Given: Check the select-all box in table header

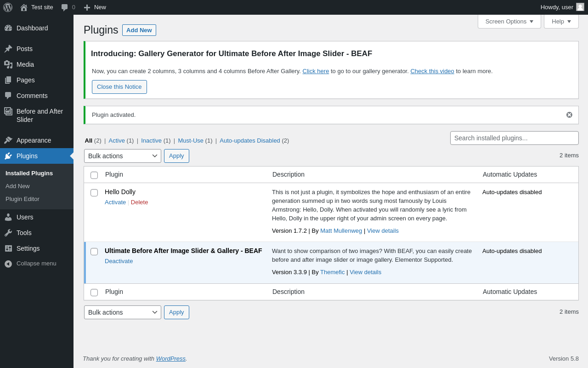Looking at the screenshot, I should 94,175.
